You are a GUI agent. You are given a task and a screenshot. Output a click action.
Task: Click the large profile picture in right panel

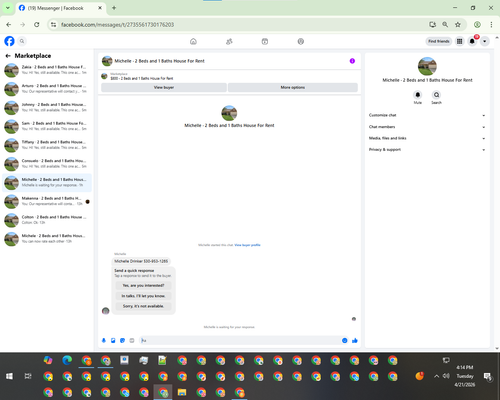pos(427,66)
